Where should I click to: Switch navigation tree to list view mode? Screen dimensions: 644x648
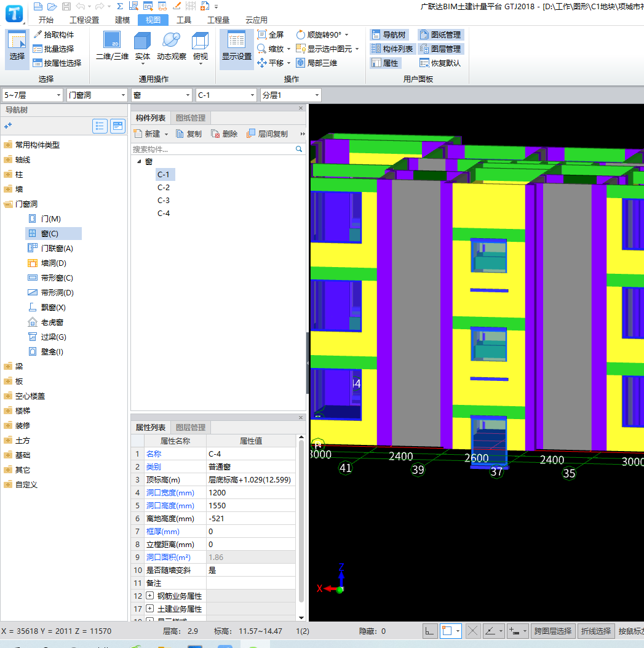pyautogui.click(x=100, y=126)
